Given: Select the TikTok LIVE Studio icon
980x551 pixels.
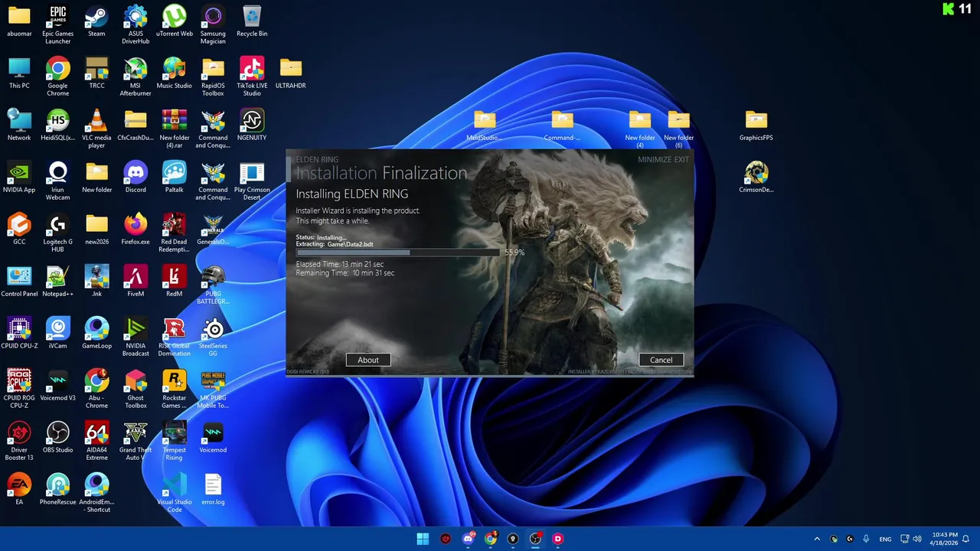Looking at the screenshot, I should [x=252, y=77].
